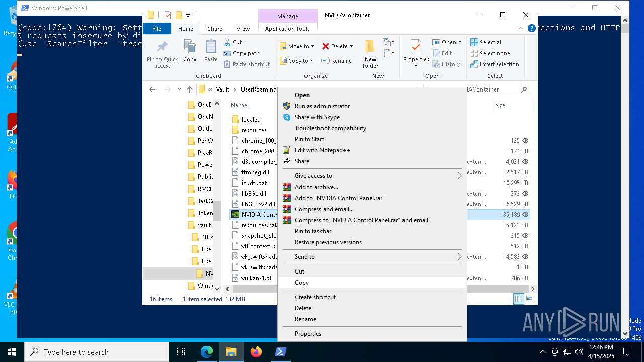Open recent locations dropdown arrow
Image resolution: width=644 pixels, height=362 pixels.
tap(179, 89)
